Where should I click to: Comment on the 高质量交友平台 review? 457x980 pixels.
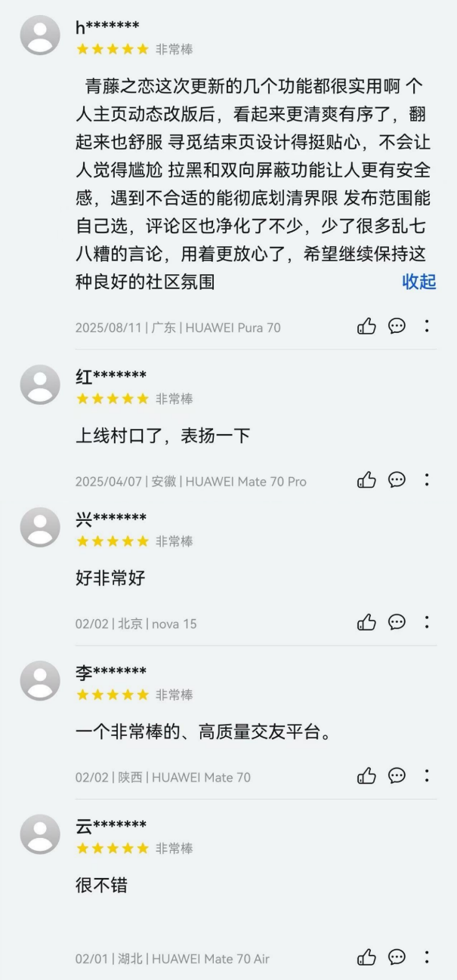[397, 776]
